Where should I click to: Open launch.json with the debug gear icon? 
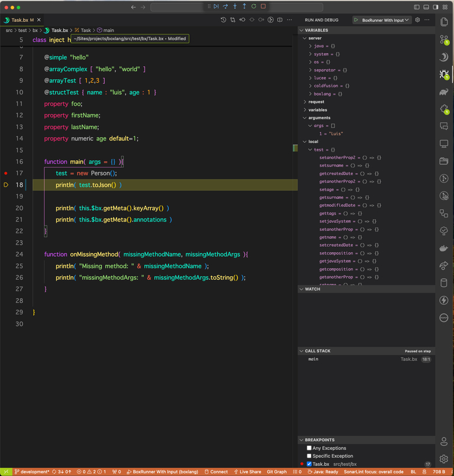coord(417,20)
